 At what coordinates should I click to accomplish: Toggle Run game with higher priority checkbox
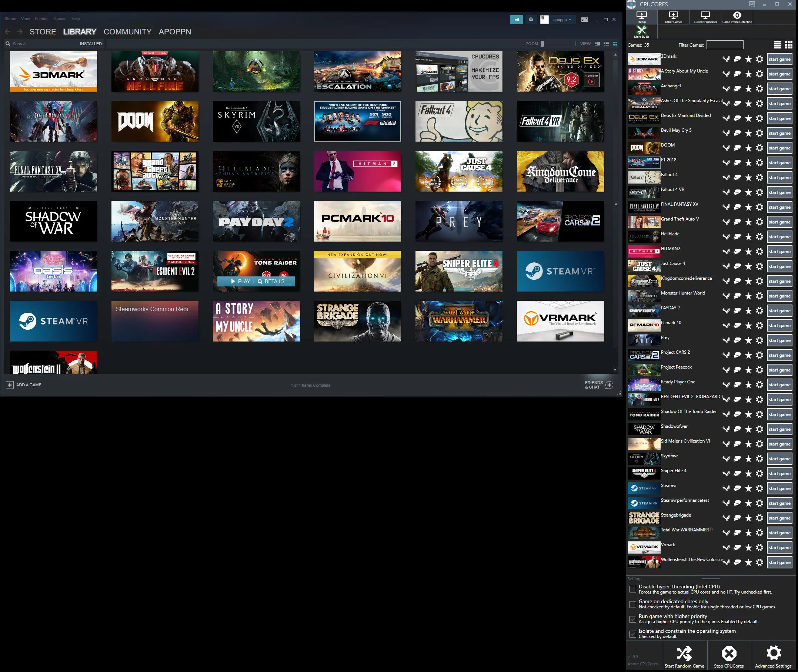point(633,619)
